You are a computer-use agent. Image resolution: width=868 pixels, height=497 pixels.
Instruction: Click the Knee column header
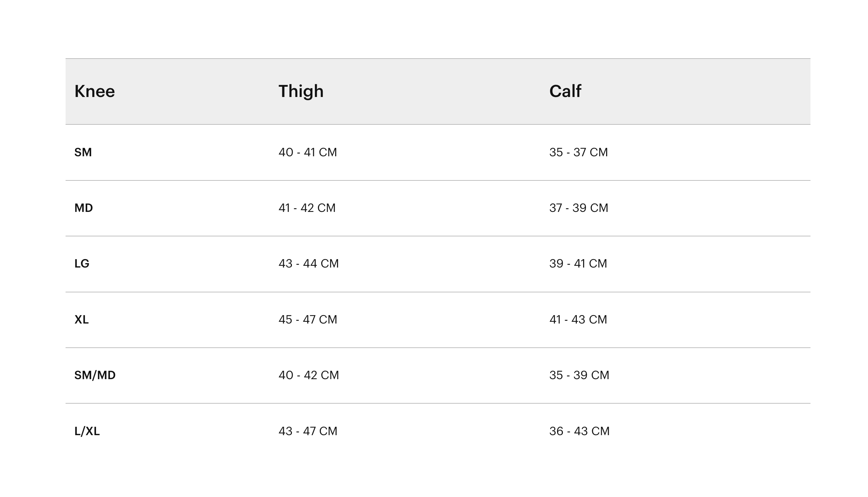(x=94, y=91)
